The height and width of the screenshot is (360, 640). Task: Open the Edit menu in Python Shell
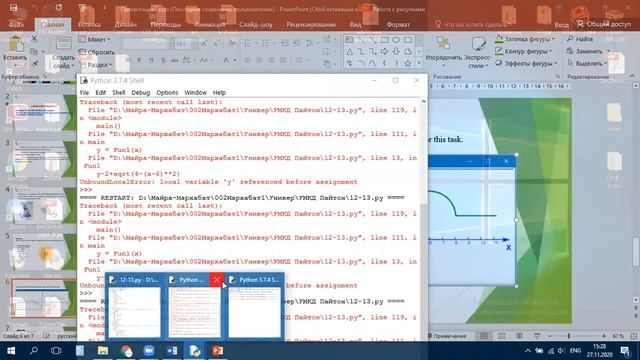(100, 93)
